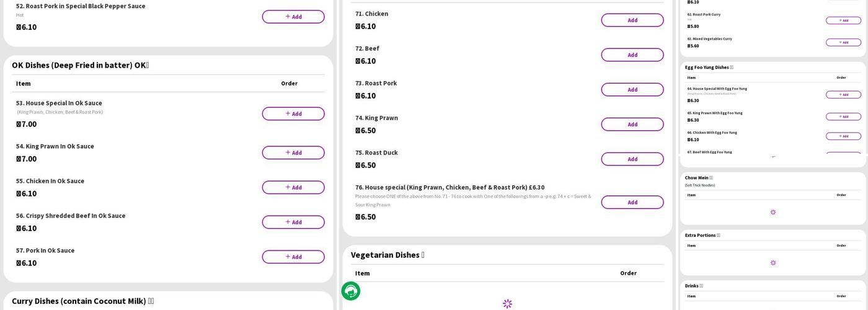Open the green chat bubble icon
Viewport: 868px width, 310px height.
point(351,291)
